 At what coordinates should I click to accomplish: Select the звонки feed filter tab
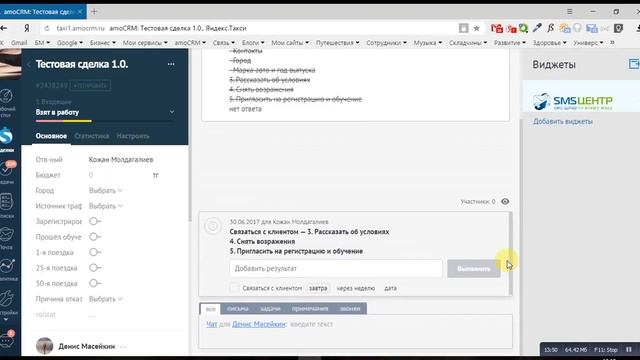[x=350, y=309]
